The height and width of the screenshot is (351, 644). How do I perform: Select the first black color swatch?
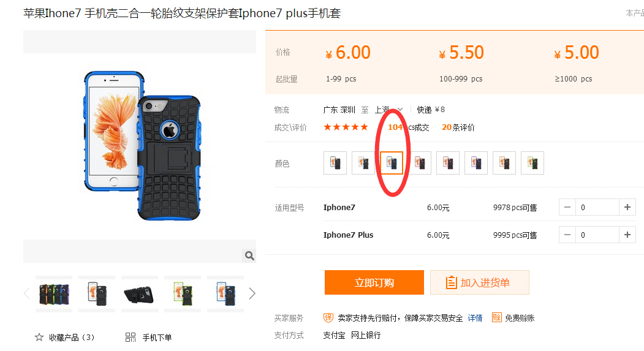pyautogui.click(x=335, y=163)
